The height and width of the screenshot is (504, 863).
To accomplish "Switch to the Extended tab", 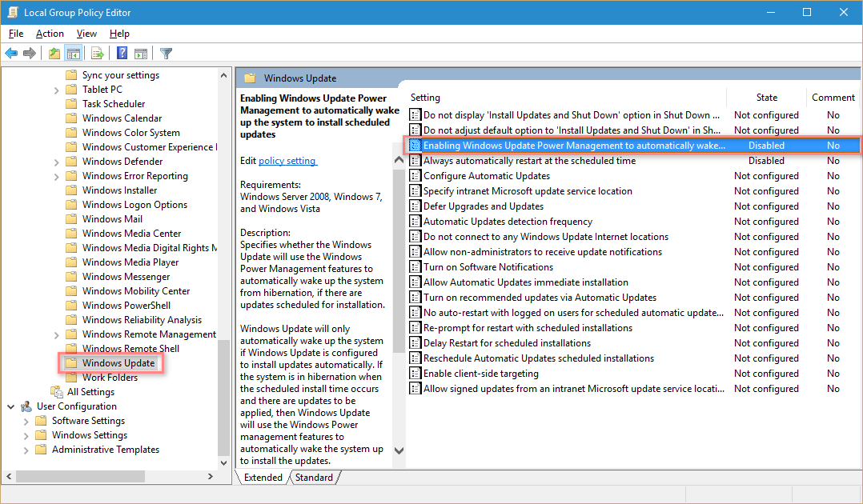I will [x=263, y=478].
